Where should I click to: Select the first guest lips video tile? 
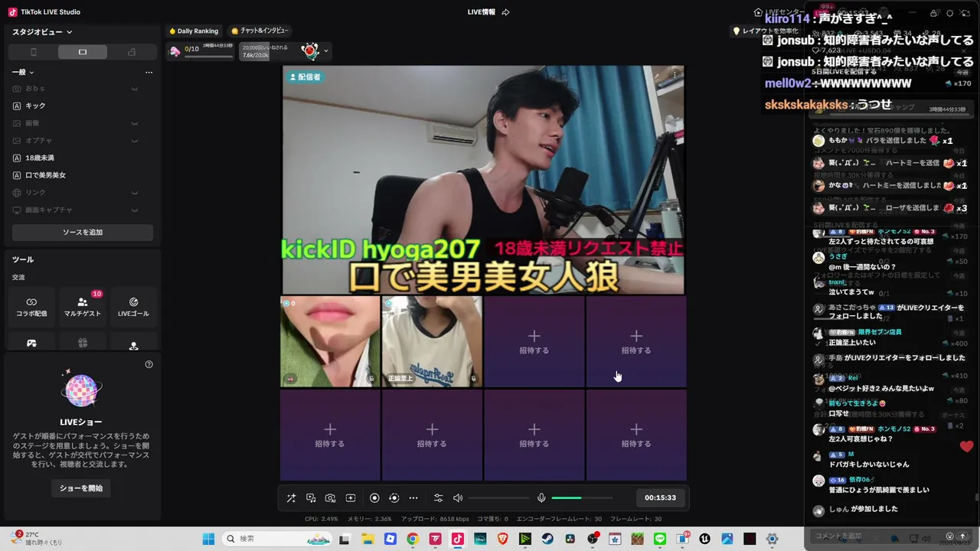click(x=331, y=341)
